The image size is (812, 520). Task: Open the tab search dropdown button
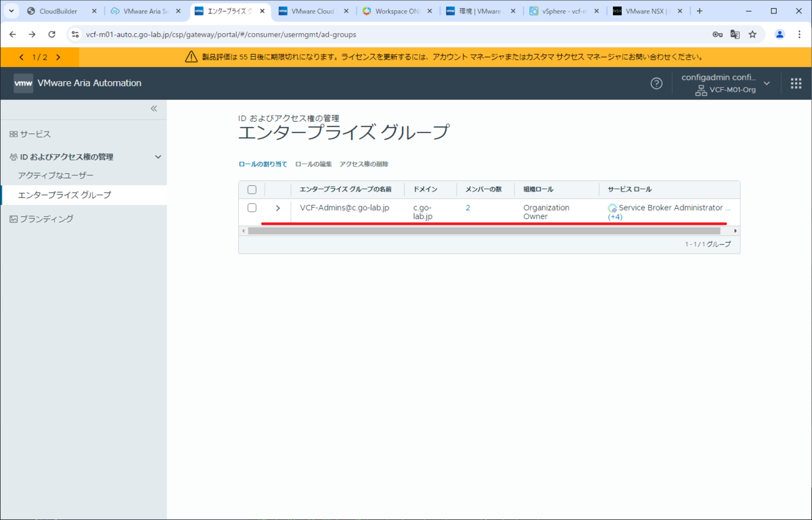point(12,11)
